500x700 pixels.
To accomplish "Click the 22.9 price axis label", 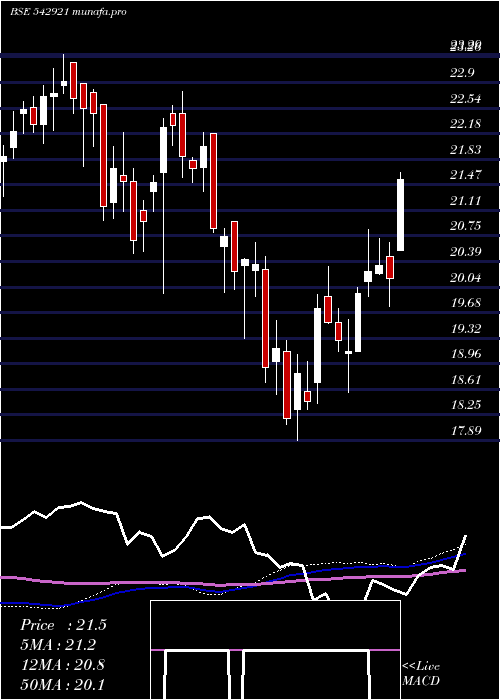I will (x=462, y=73).
